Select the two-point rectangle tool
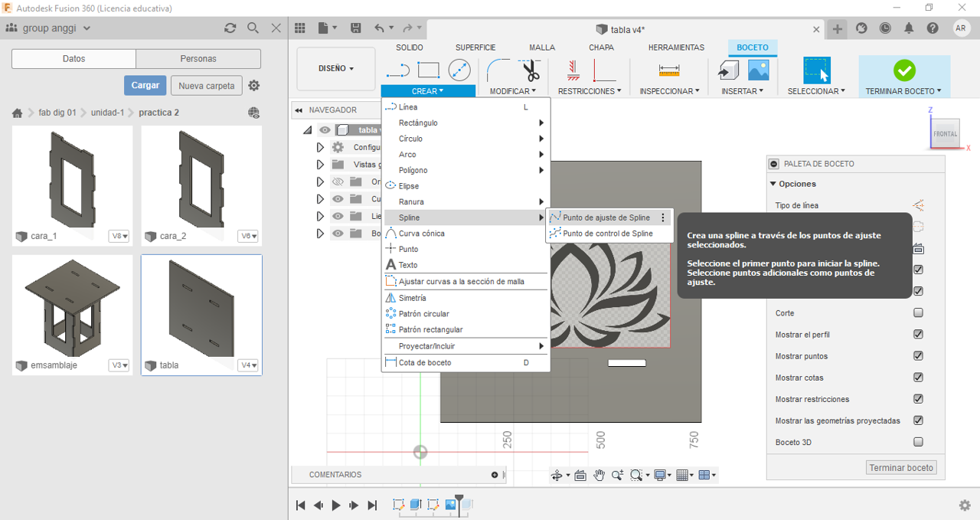Viewport: 980px width, 520px height. point(428,70)
